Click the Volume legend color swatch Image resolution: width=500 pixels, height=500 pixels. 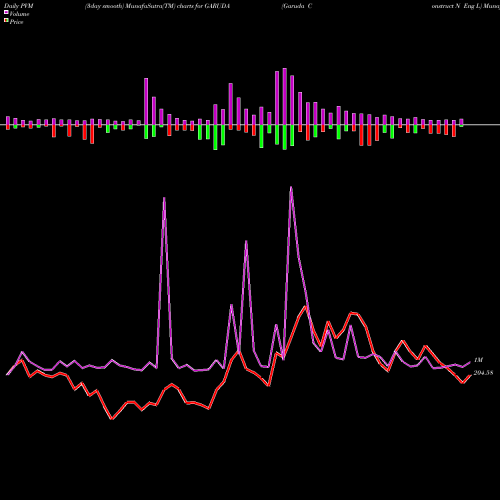tap(6, 12)
